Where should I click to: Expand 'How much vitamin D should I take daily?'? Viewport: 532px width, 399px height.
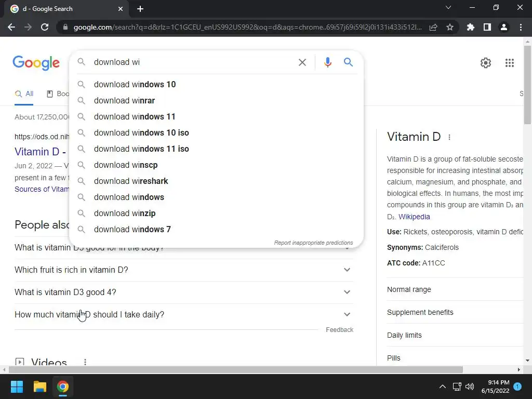coord(183,314)
